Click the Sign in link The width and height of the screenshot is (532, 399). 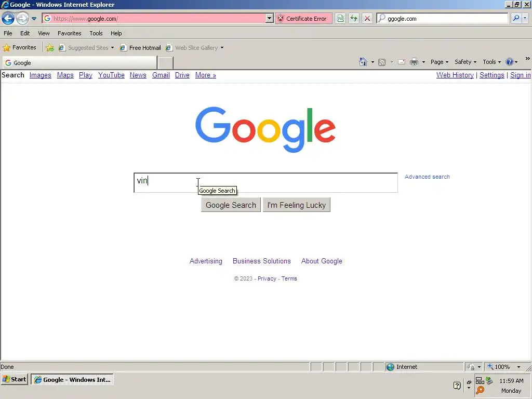pyautogui.click(x=521, y=75)
